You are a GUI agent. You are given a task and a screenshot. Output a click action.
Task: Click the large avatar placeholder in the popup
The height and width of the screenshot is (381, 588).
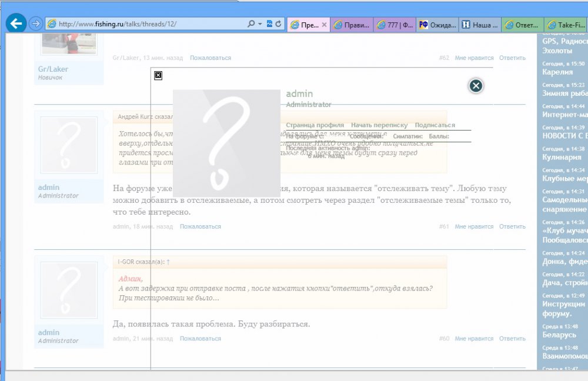point(226,143)
